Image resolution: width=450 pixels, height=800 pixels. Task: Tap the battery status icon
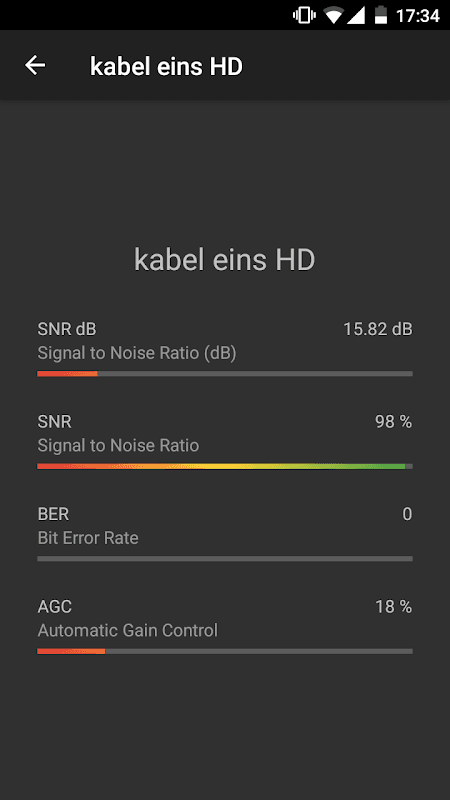pos(381,15)
